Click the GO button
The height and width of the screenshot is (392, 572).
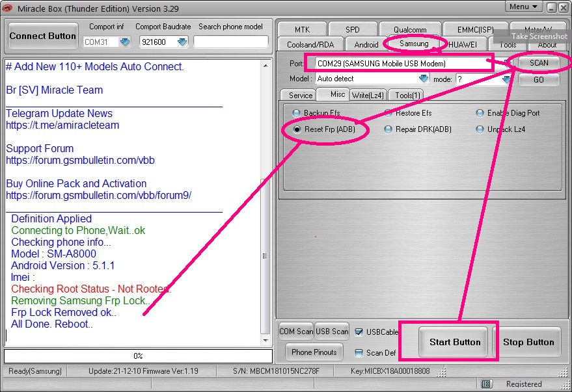[x=539, y=80]
